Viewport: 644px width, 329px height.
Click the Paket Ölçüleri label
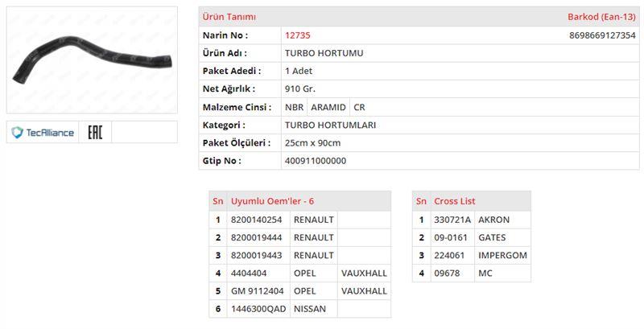point(237,143)
